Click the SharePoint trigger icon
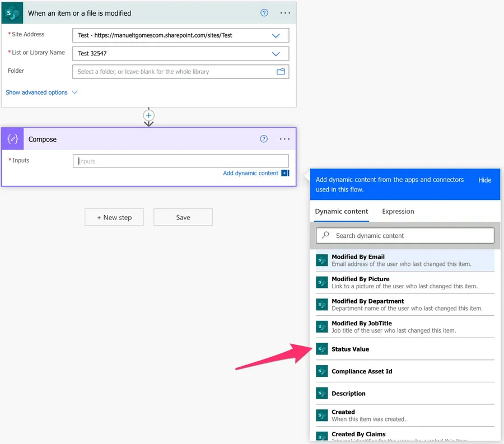Screen dimensions: 504x444 (12, 13)
